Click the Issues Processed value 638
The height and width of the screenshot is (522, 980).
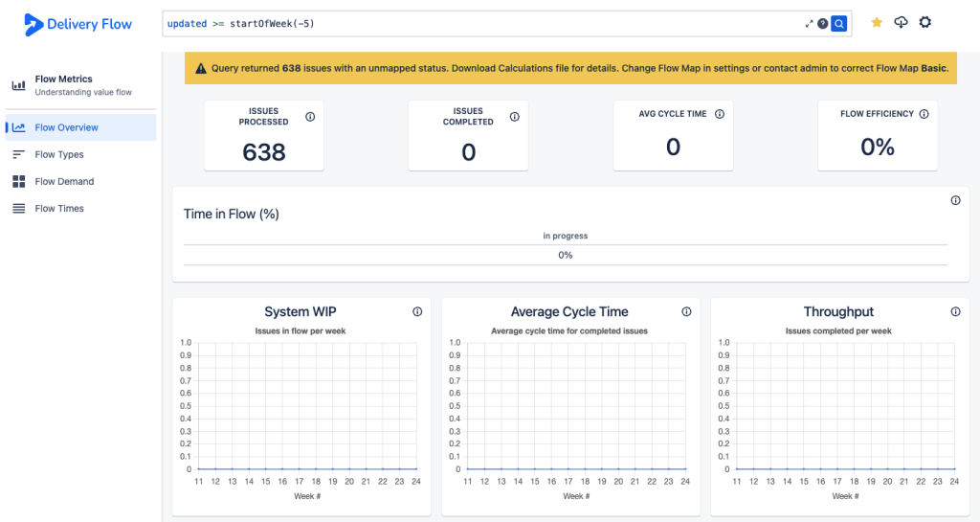click(x=264, y=152)
